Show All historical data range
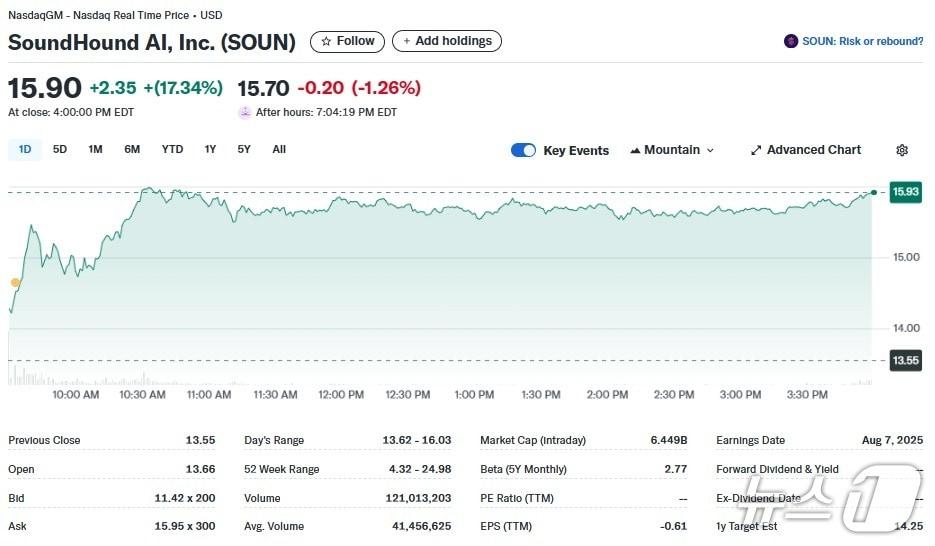Image resolution: width=935 pixels, height=546 pixels. 279,149
